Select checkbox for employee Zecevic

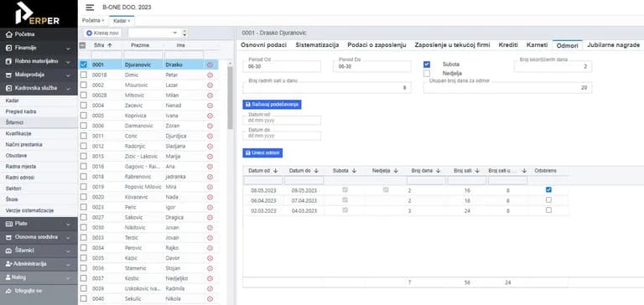pos(83,105)
